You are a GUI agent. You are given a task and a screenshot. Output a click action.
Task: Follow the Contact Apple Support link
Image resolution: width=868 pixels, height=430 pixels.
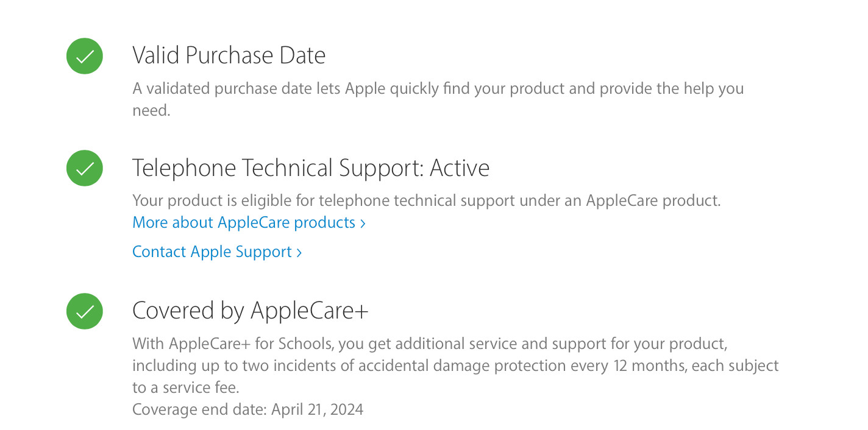(212, 252)
